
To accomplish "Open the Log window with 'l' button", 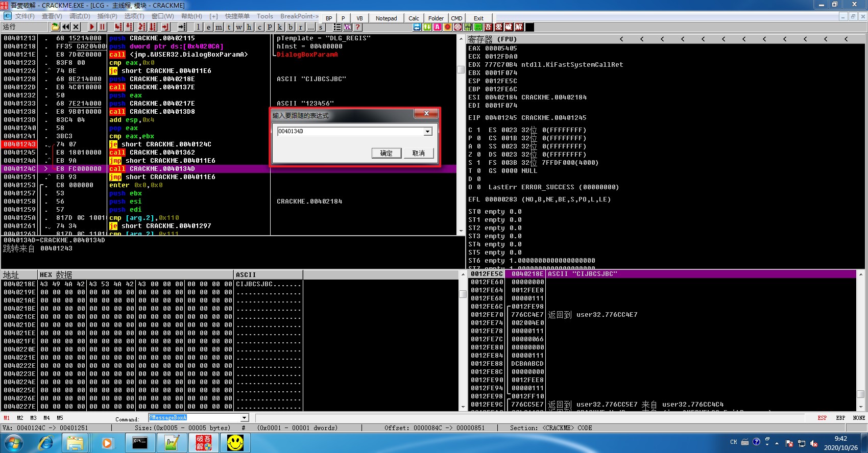I will pos(198,27).
